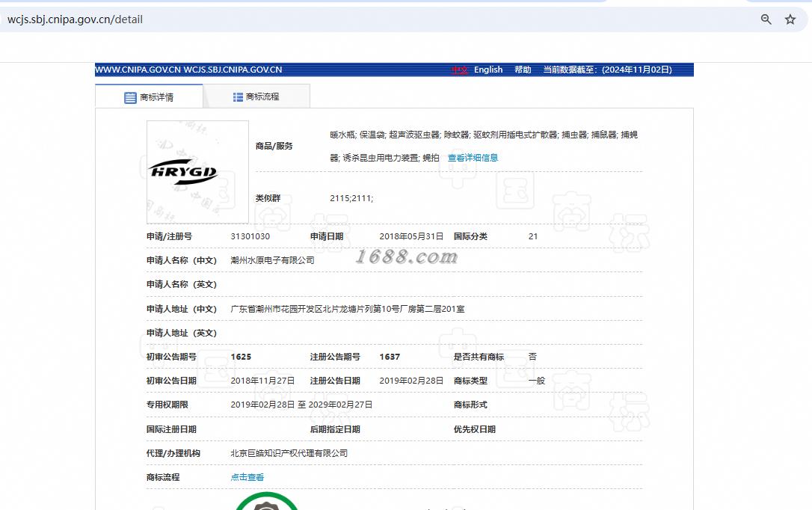Image resolution: width=812 pixels, height=510 pixels.
Task: Open the 商标详情 tab
Action: pyautogui.click(x=149, y=96)
